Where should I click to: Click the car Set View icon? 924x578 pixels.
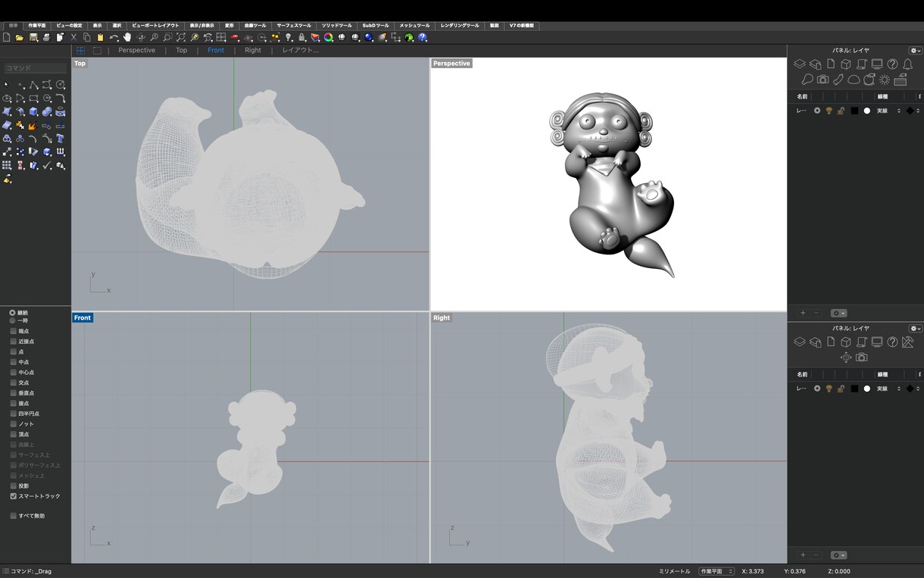point(234,37)
